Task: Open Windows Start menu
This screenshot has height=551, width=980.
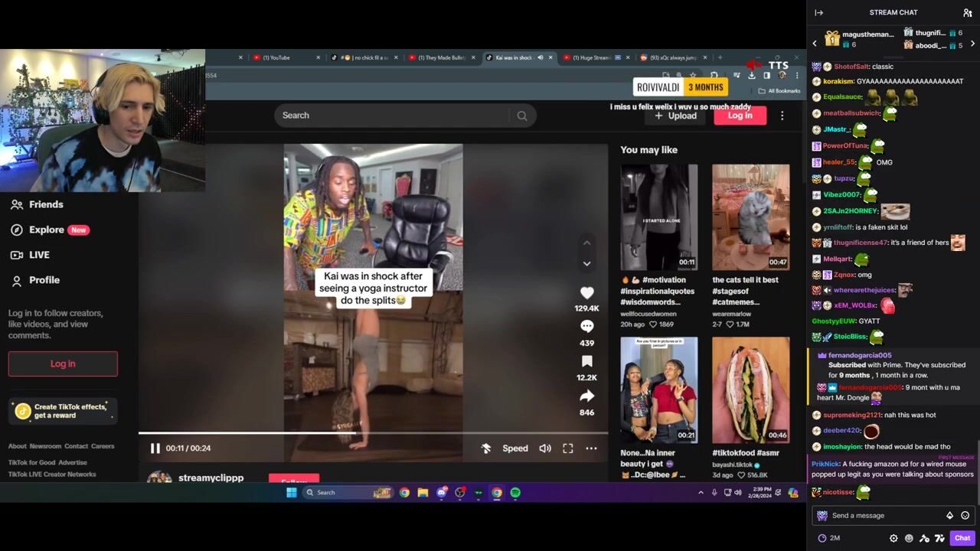Action: click(x=292, y=493)
